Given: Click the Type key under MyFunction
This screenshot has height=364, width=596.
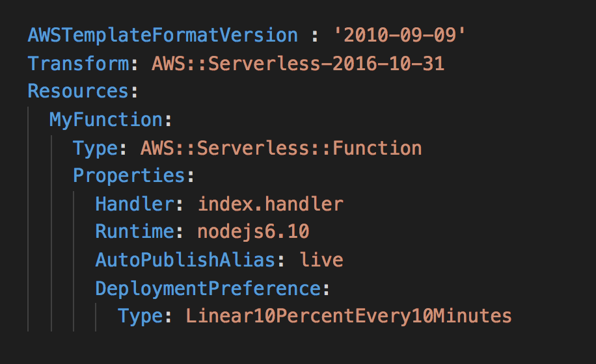Looking at the screenshot, I should [x=94, y=148].
